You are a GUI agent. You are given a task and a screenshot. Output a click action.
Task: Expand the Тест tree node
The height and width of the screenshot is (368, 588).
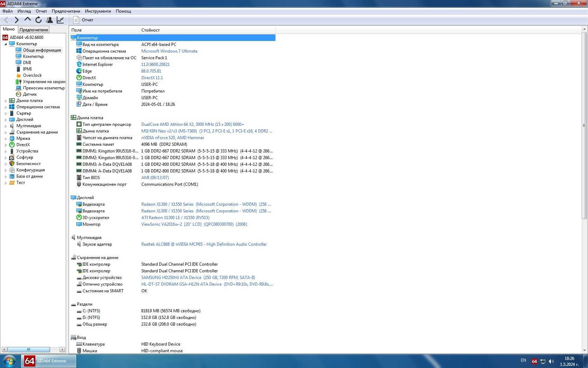(6, 183)
